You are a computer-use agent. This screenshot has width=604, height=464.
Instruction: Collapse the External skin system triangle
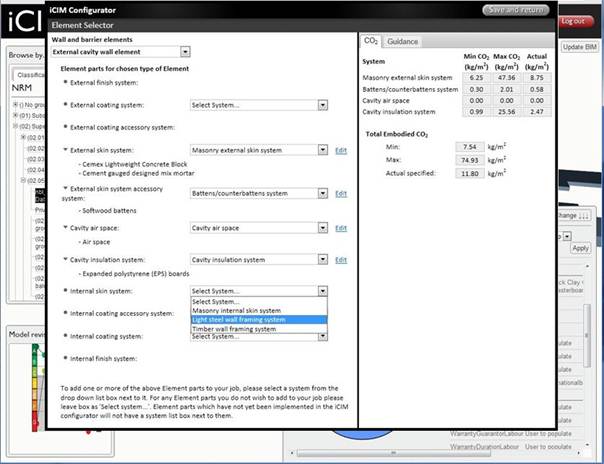click(65, 149)
